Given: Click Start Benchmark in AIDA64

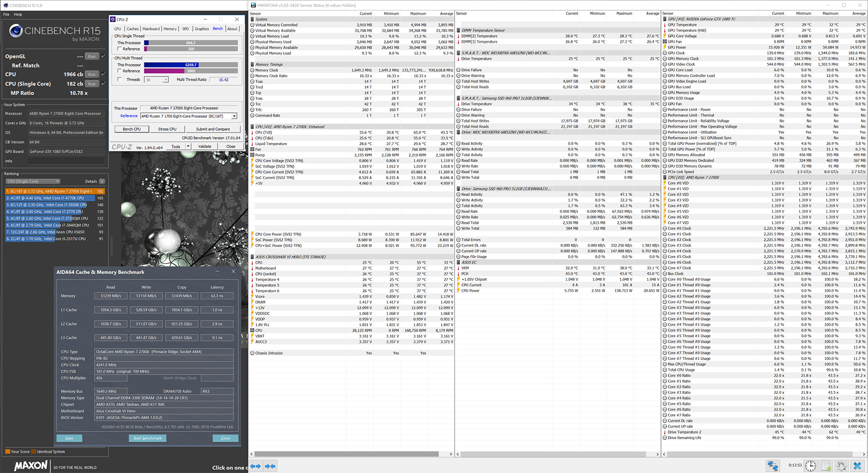Looking at the screenshot, I should [148, 438].
